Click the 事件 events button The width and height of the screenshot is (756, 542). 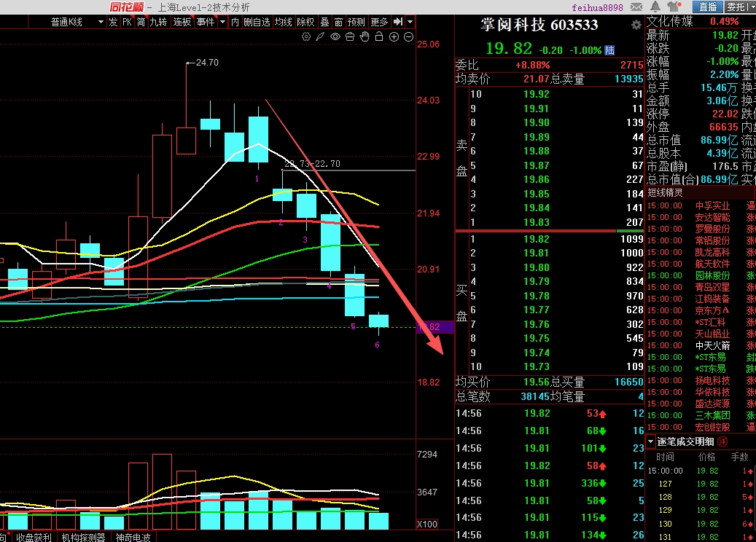[x=206, y=22]
